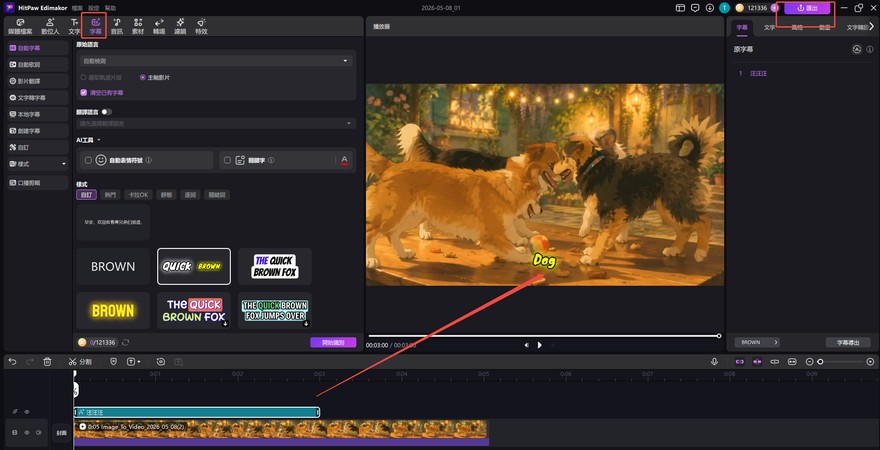Open the translation language dropdown
This screenshot has width=880, height=450.
point(216,123)
